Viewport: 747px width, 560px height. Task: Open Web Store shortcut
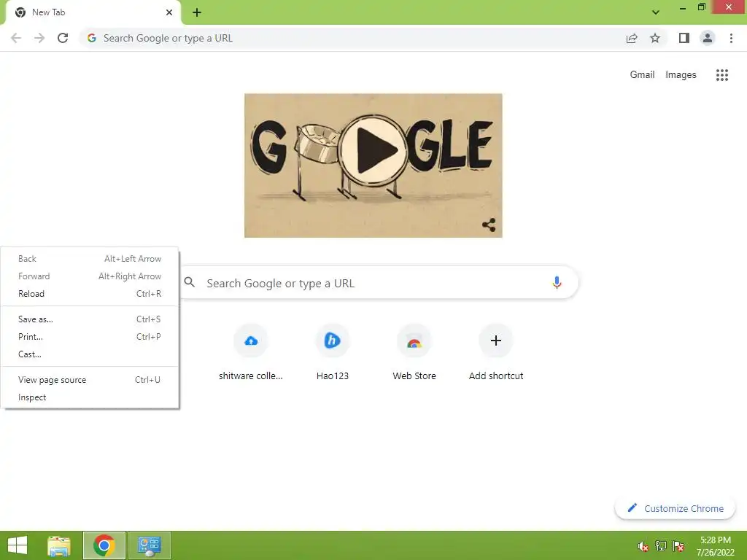click(x=414, y=352)
